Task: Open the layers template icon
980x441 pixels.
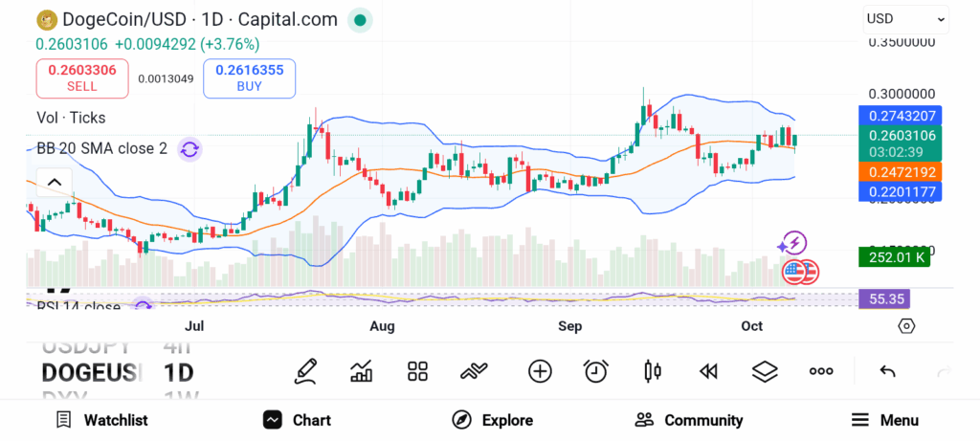Action: pyautogui.click(x=764, y=371)
